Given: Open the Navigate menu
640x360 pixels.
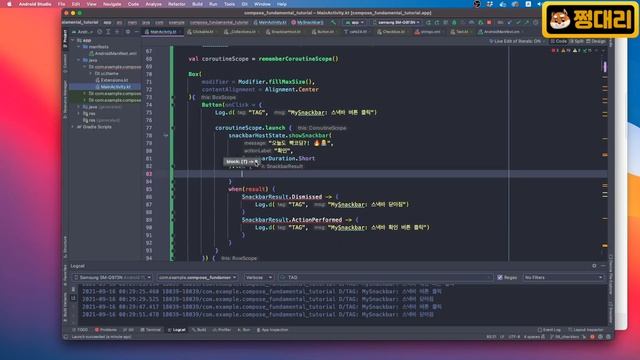Looking at the screenshot, I should coord(112,4).
